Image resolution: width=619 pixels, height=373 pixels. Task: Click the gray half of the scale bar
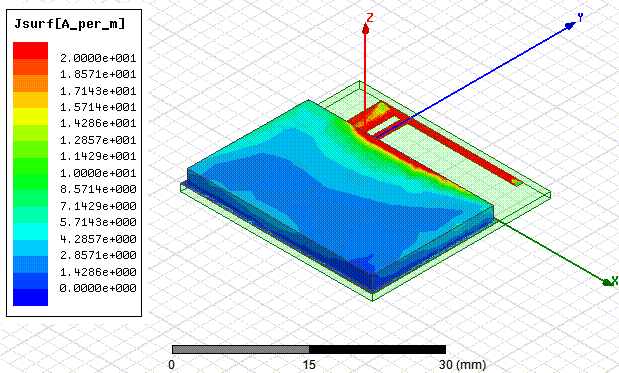240,349
